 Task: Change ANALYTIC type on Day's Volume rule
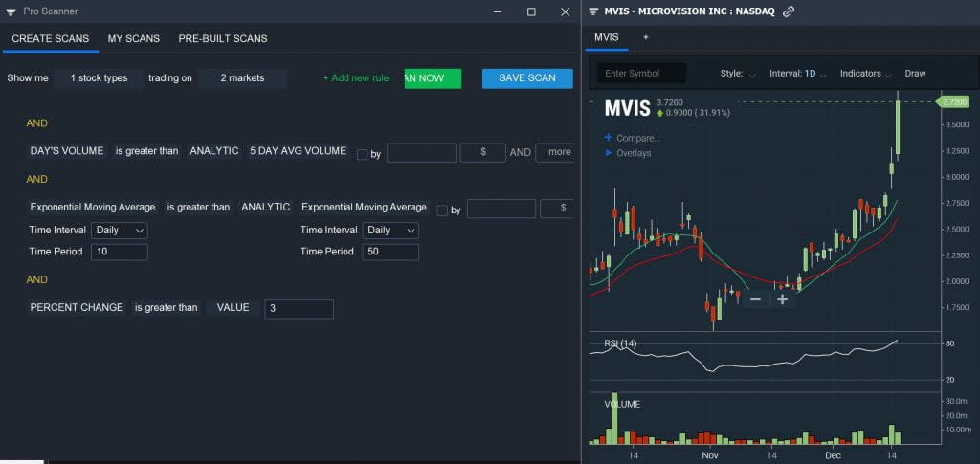coord(214,151)
